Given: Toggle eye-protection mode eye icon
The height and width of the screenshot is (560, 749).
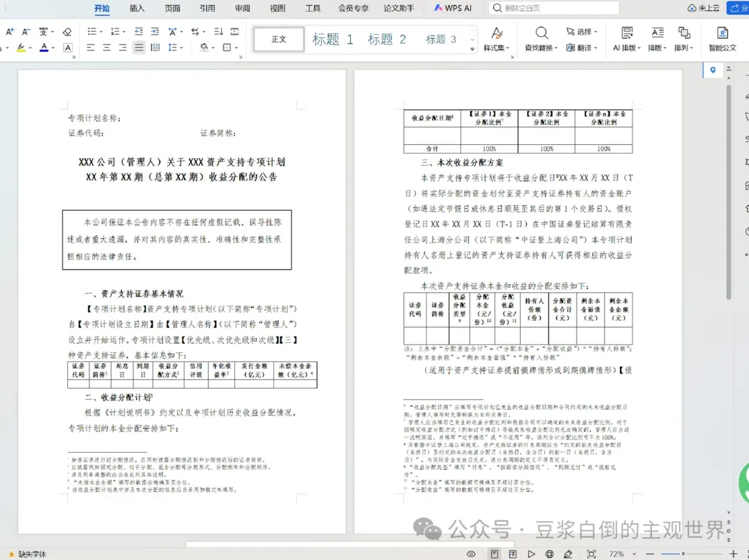Looking at the screenshot, I should [x=471, y=554].
